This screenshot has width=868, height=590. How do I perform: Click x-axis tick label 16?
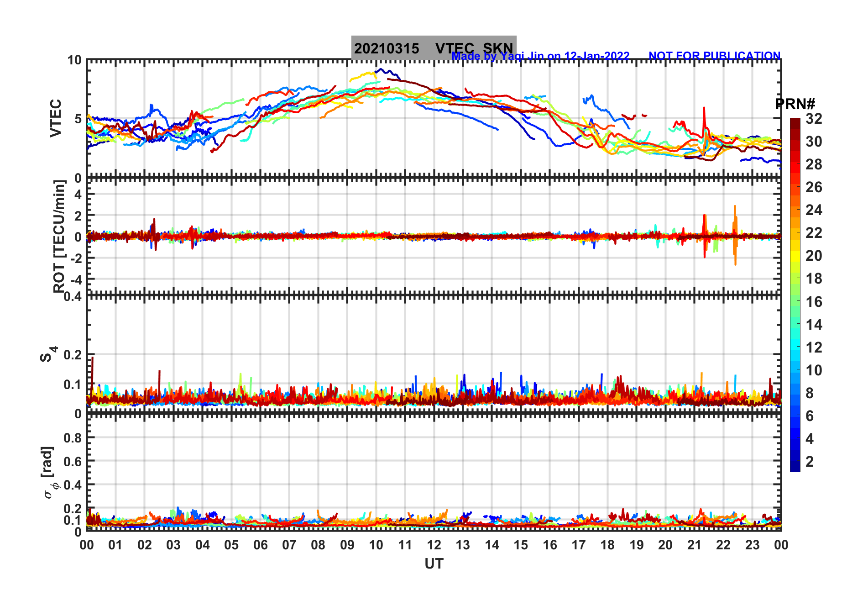550,545
